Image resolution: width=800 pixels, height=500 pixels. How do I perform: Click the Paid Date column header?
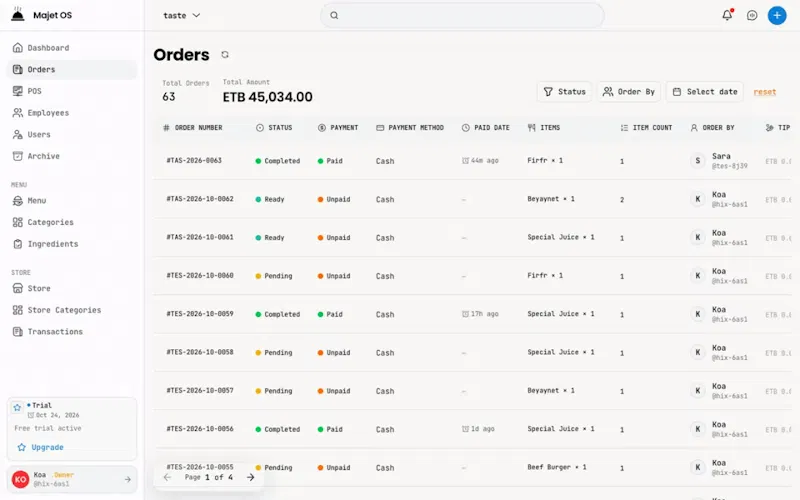[x=485, y=128]
